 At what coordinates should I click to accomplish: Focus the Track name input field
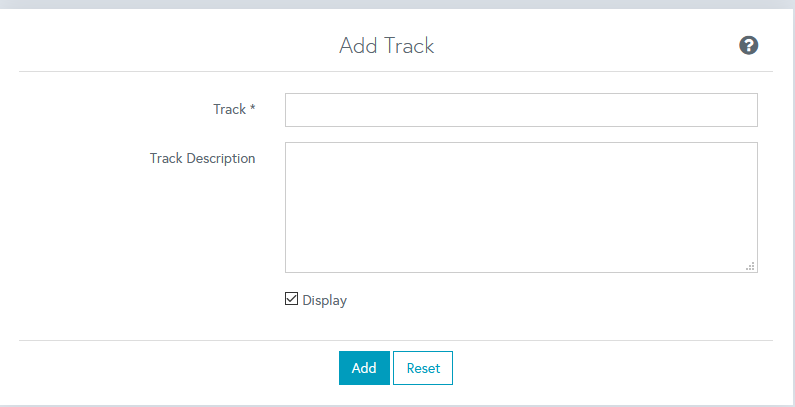[521, 110]
